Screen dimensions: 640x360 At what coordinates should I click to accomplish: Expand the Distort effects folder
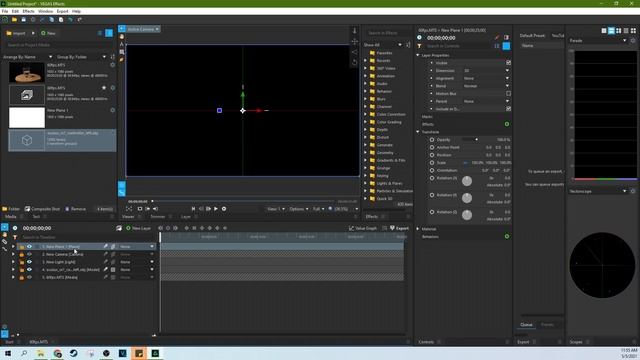pyautogui.click(x=366, y=138)
